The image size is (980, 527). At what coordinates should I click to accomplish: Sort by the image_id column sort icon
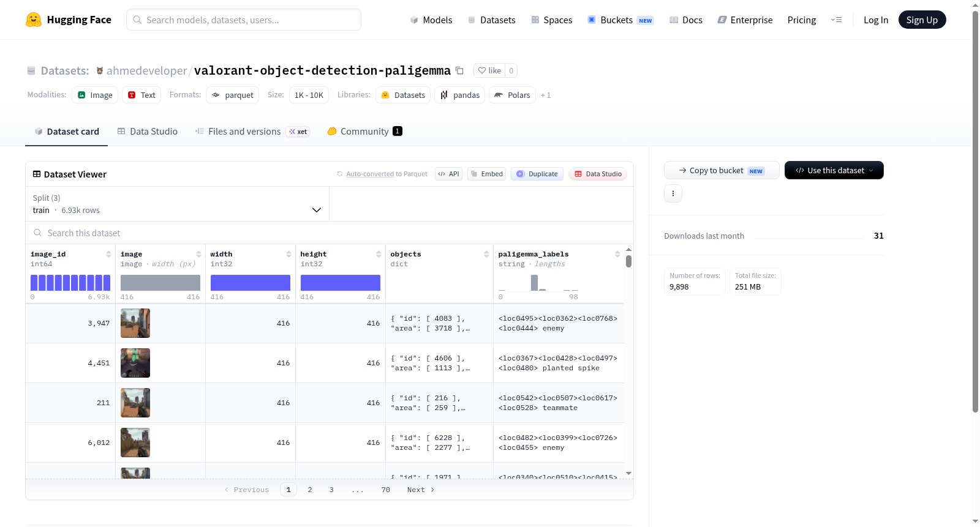[x=108, y=254]
